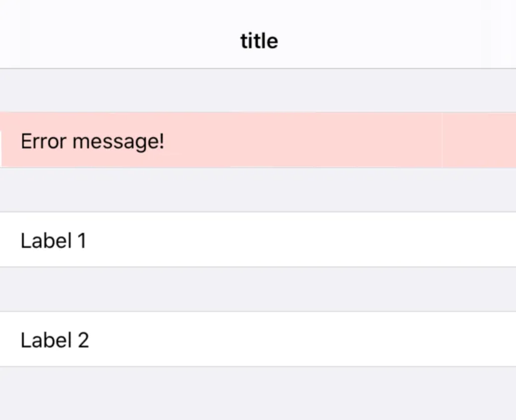Click the digit "2" in Label 2

[82, 341]
